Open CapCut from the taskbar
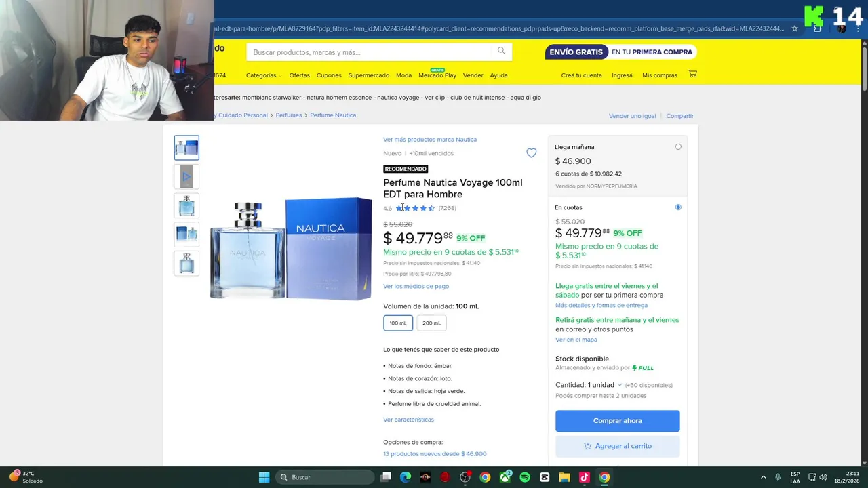The image size is (868, 488). (x=545, y=477)
